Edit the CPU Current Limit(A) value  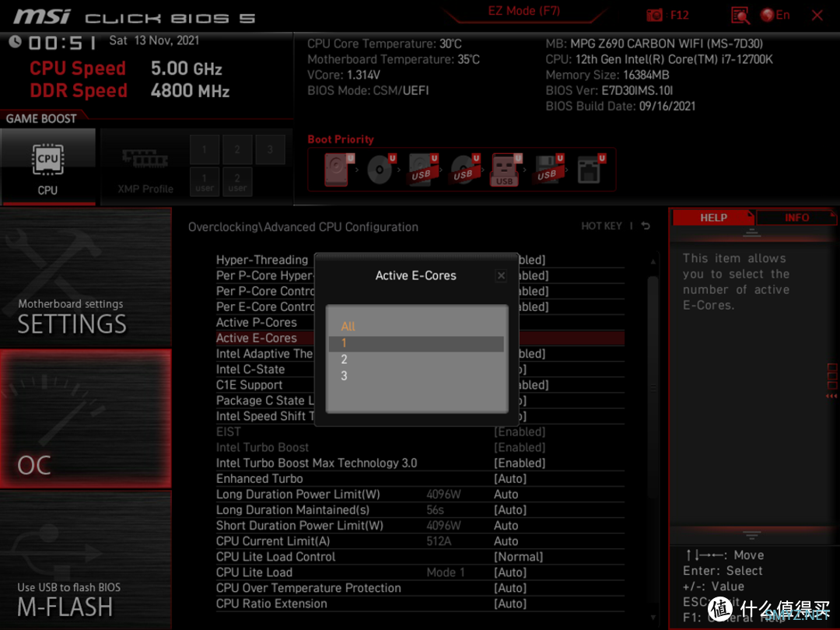pyautogui.click(x=506, y=541)
